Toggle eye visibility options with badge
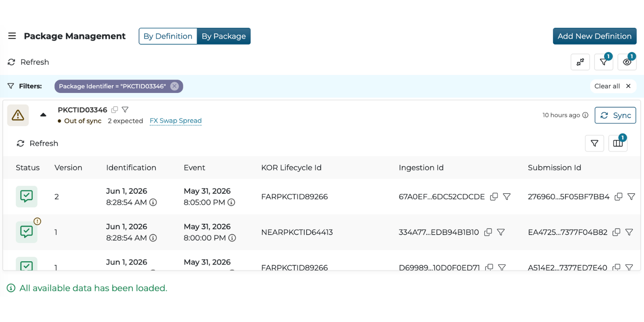The height and width of the screenshot is (322, 644). (627, 62)
